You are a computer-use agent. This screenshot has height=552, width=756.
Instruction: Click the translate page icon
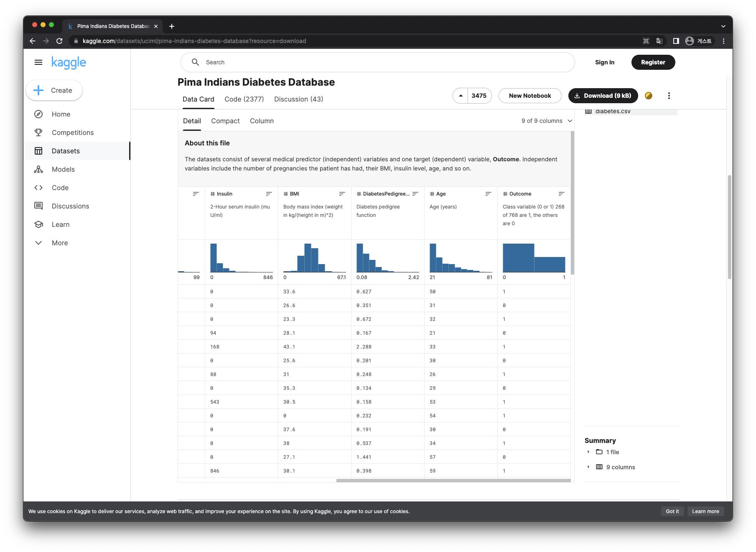tap(659, 41)
